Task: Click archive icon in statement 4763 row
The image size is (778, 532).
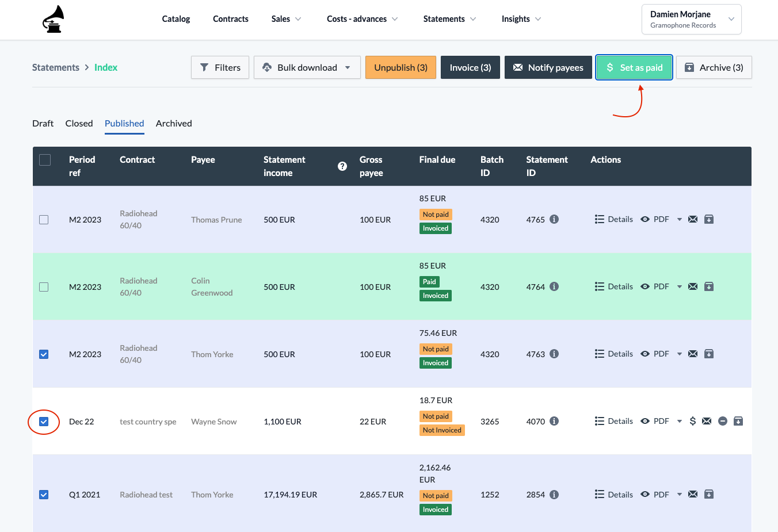Action: pos(709,354)
